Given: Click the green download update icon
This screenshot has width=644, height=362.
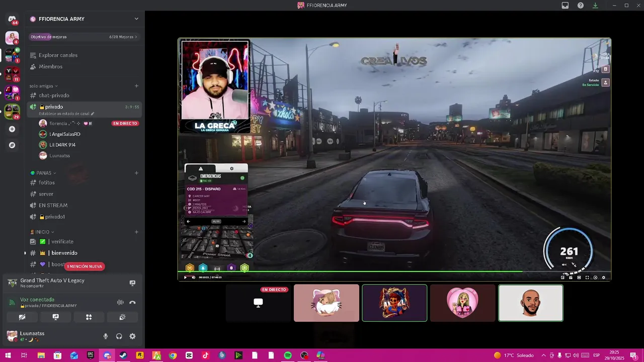Looking at the screenshot, I should (x=595, y=6).
